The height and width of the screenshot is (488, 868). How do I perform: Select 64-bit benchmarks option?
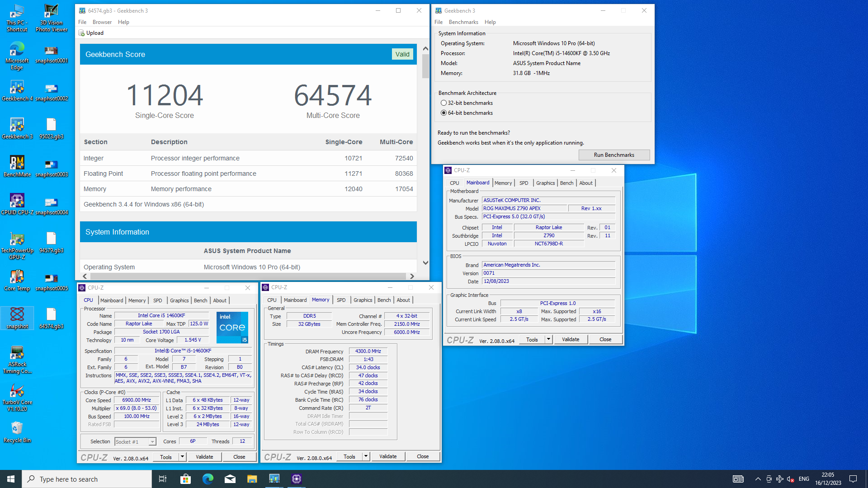pos(467,113)
